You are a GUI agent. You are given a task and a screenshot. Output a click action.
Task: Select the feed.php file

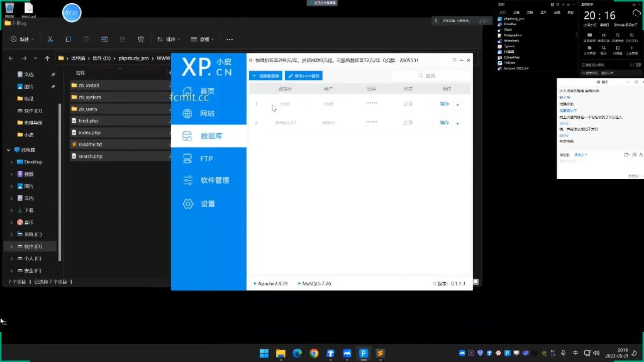tap(88, 121)
